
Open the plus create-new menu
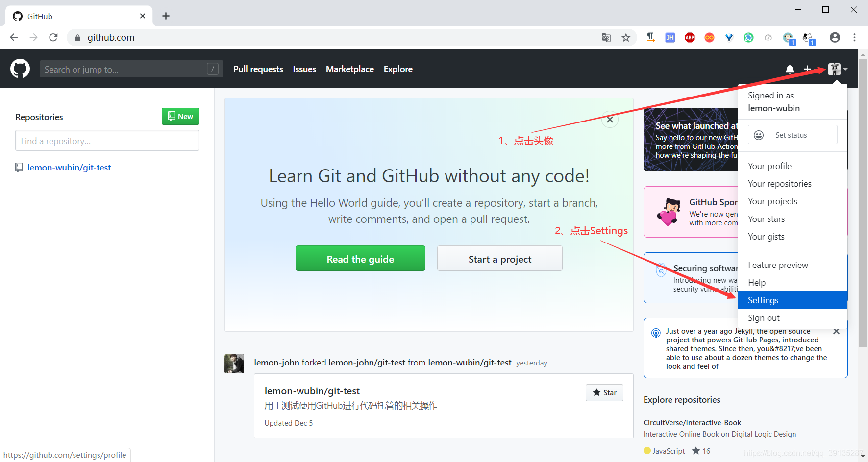(809, 69)
